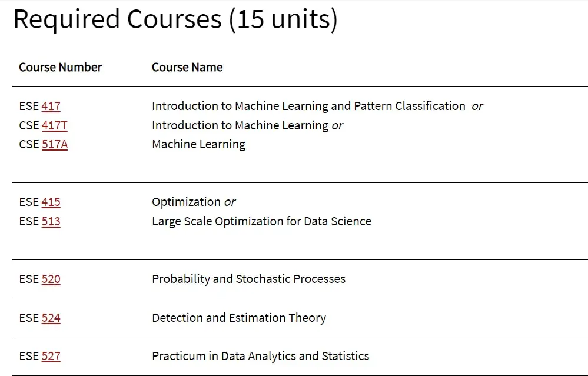Click Detection and Estimation Theory text
588x376 pixels.
(x=239, y=318)
